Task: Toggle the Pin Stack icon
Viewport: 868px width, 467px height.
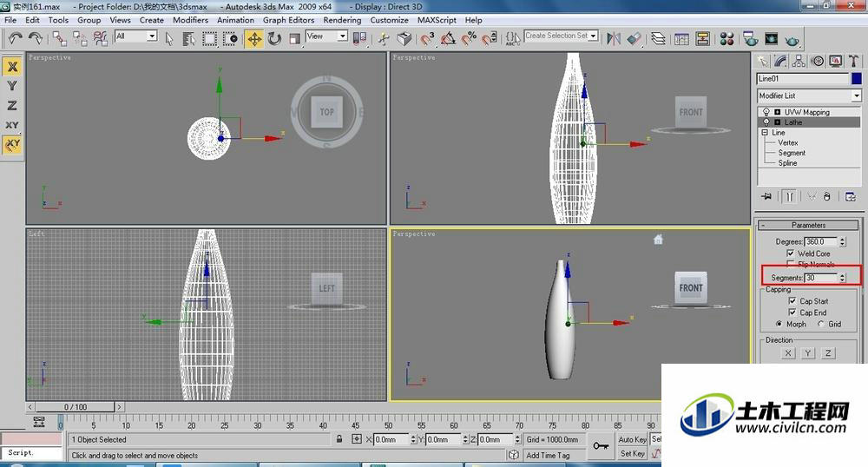Action: (x=766, y=196)
